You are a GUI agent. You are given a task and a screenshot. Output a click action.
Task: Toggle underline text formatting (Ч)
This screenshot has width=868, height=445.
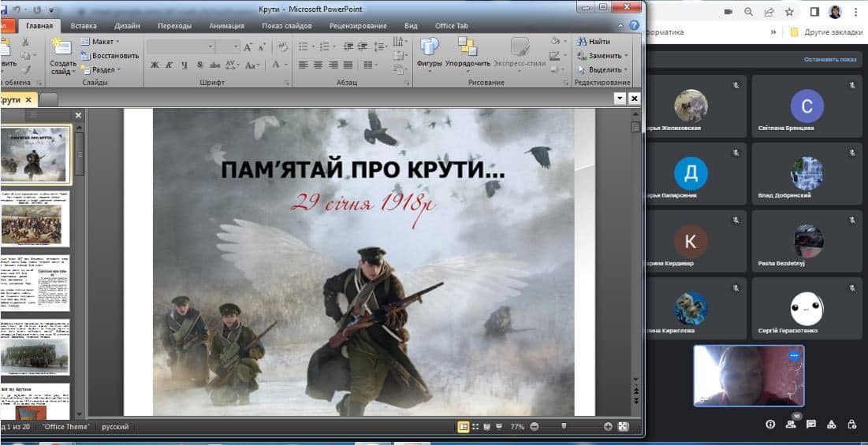click(183, 65)
